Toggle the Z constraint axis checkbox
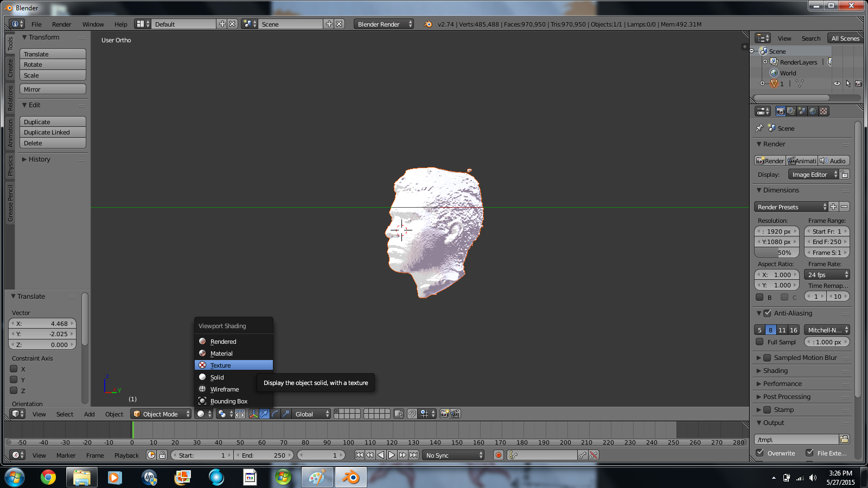 14,390
